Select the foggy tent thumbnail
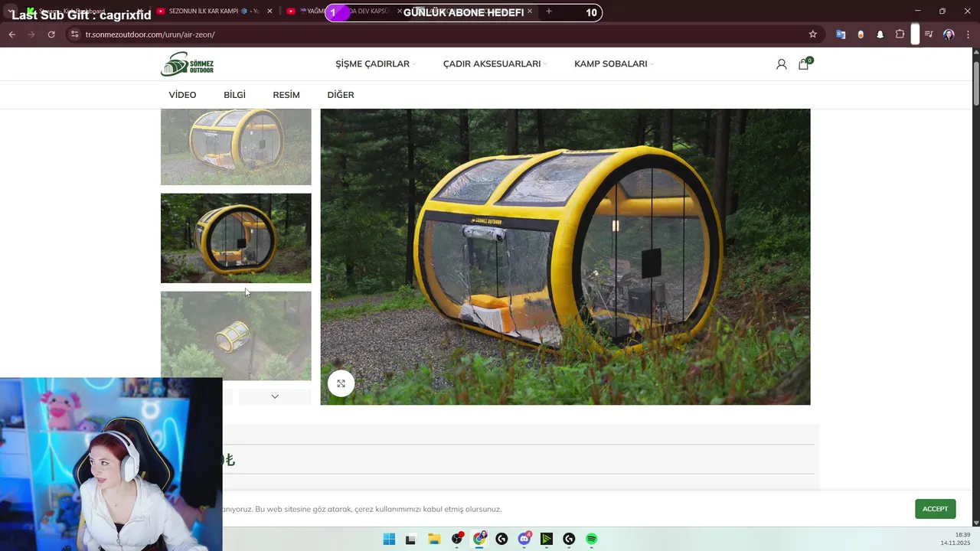The image size is (980, 551). coord(236,147)
